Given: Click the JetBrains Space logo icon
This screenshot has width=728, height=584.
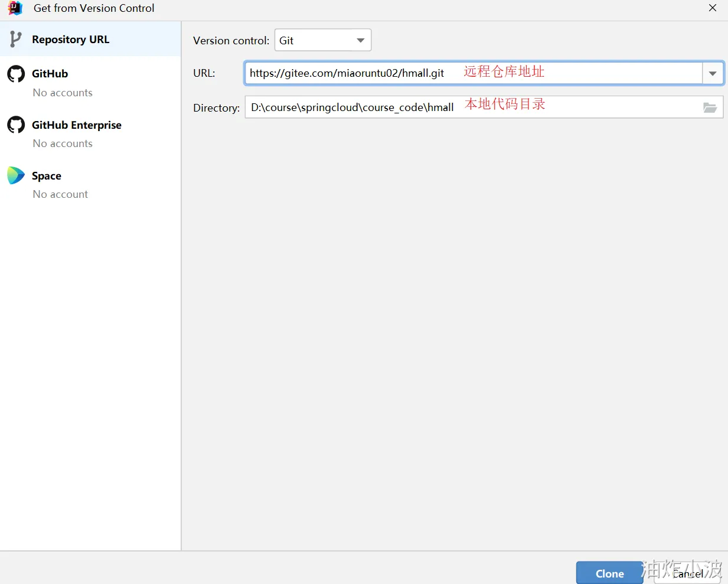Looking at the screenshot, I should point(16,175).
